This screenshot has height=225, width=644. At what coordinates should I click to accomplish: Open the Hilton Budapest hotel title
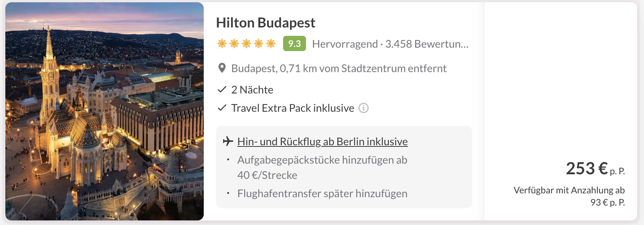[266, 23]
